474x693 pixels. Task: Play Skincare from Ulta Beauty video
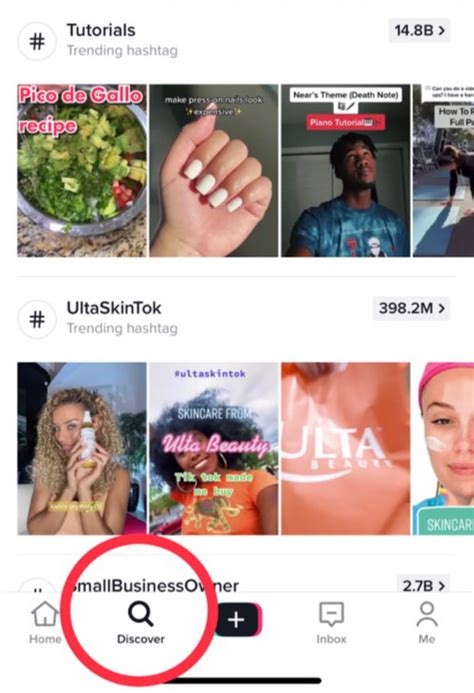[214, 449]
